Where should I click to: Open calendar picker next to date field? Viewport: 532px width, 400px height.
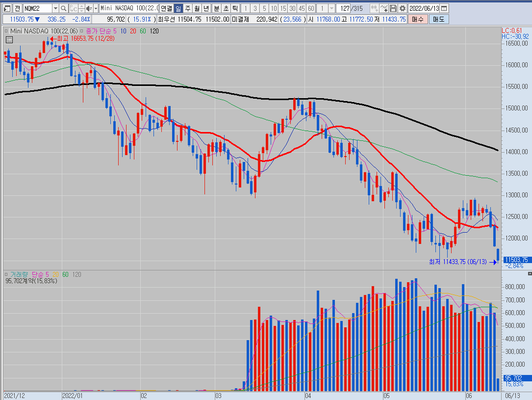coord(444,8)
